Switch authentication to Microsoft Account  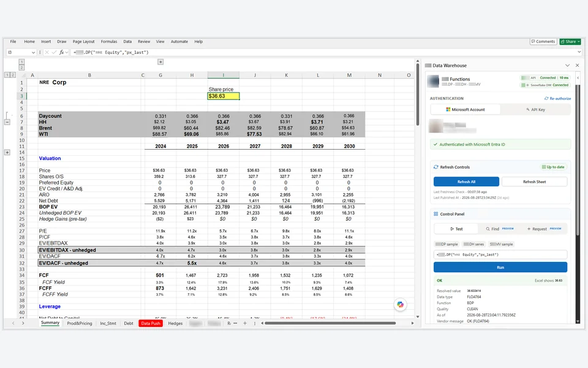pyautogui.click(x=466, y=110)
